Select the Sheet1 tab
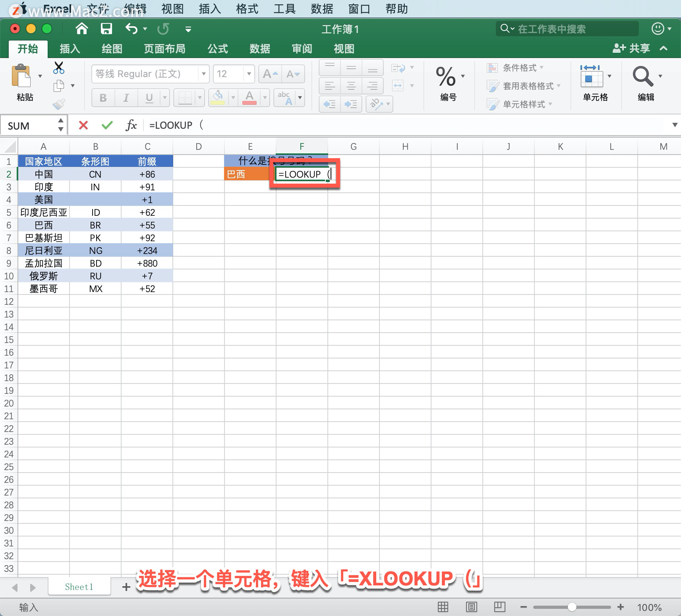This screenshot has height=616, width=681. [79, 587]
